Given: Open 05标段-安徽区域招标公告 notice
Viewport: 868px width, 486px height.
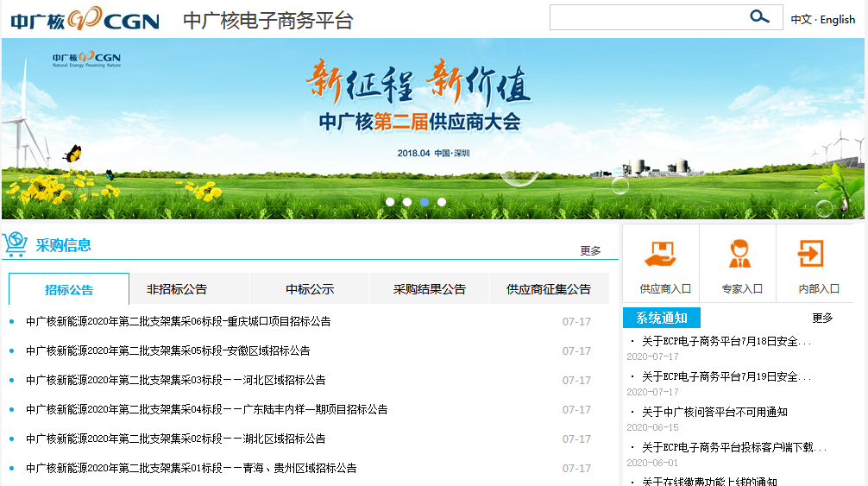Looking at the screenshot, I should point(167,350).
